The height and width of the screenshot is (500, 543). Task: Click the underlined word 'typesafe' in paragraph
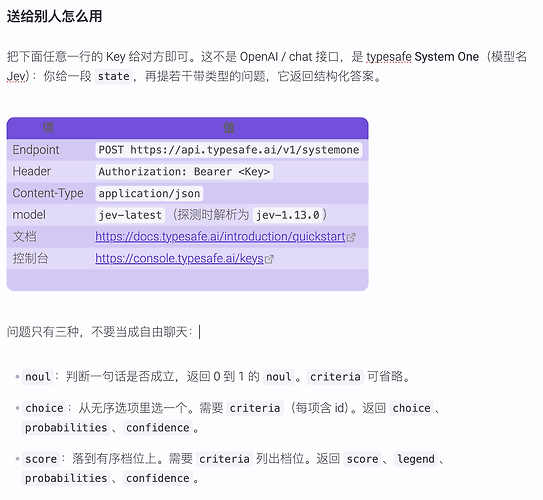tap(389, 57)
